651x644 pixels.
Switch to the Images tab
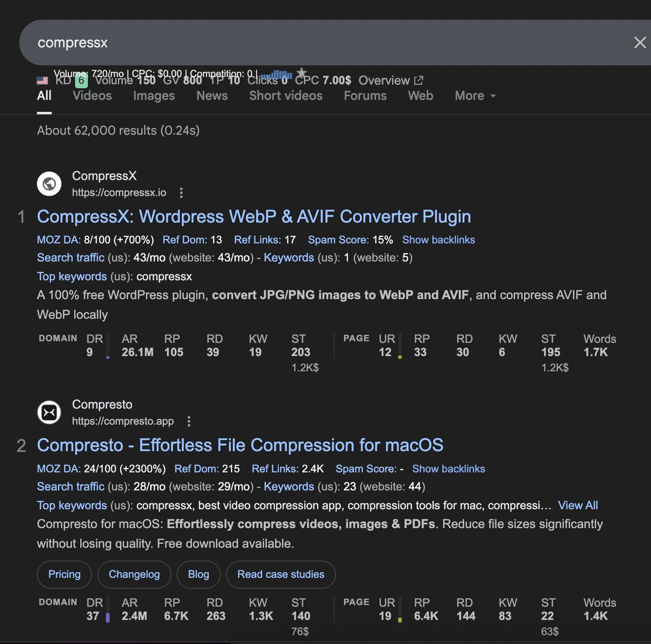154,96
